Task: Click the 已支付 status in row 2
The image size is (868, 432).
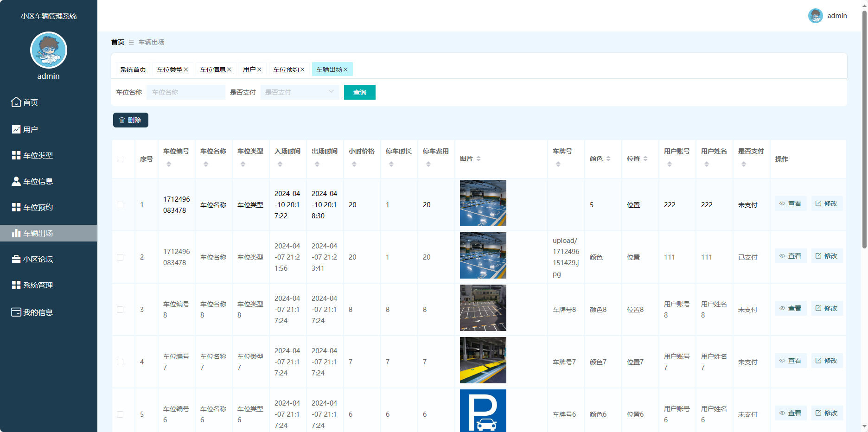Action: click(748, 257)
